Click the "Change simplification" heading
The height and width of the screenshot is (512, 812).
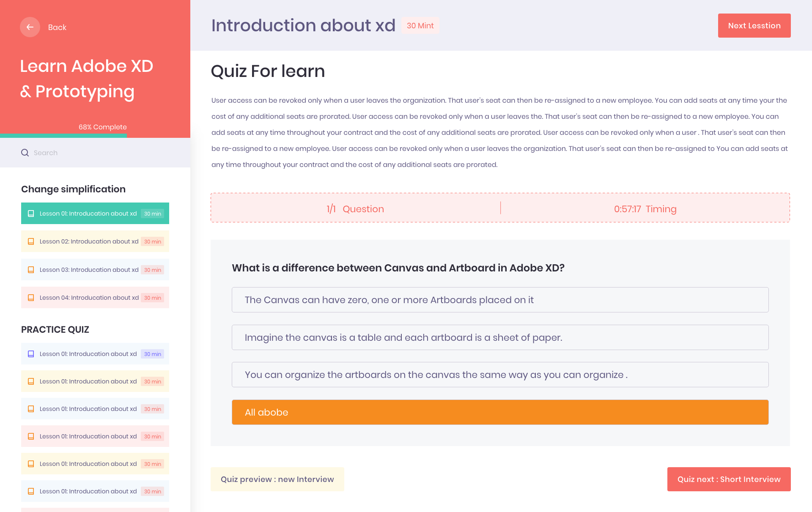click(73, 189)
